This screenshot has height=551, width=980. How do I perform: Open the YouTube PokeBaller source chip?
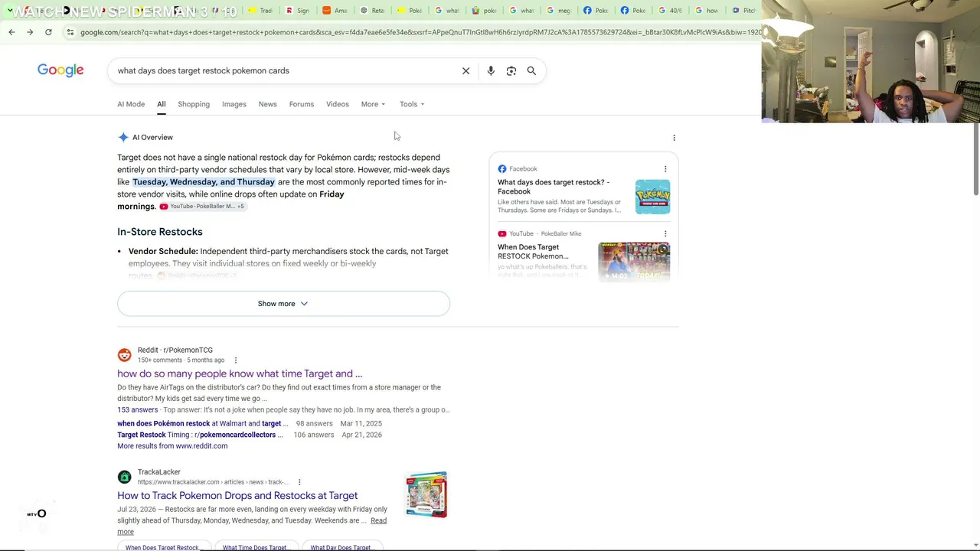(x=202, y=207)
